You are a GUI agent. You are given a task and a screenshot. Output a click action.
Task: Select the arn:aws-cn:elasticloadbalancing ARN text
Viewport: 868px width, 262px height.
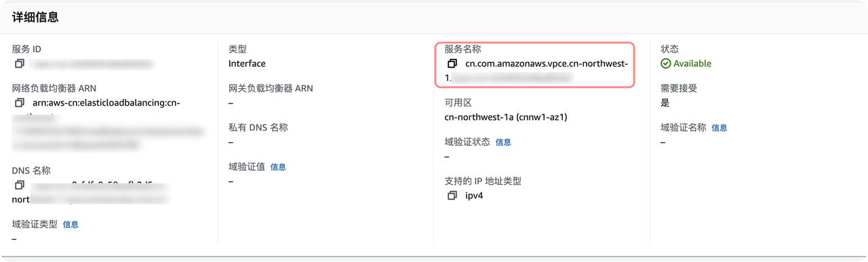[106, 103]
